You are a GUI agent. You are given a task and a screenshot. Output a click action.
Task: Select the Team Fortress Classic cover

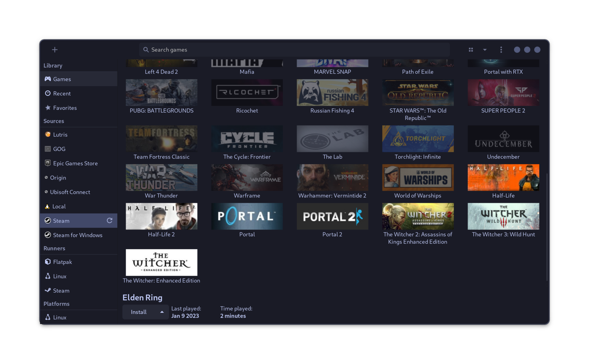click(x=161, y=138)
